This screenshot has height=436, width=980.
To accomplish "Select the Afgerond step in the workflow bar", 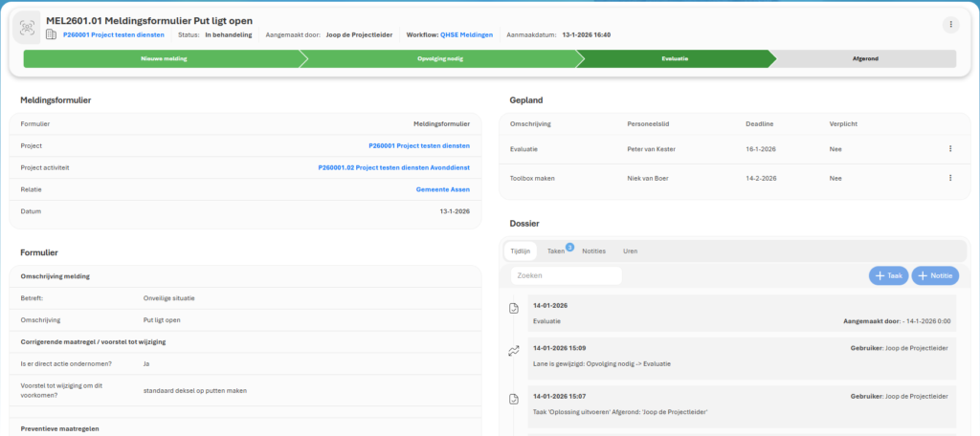I will 864,58.
